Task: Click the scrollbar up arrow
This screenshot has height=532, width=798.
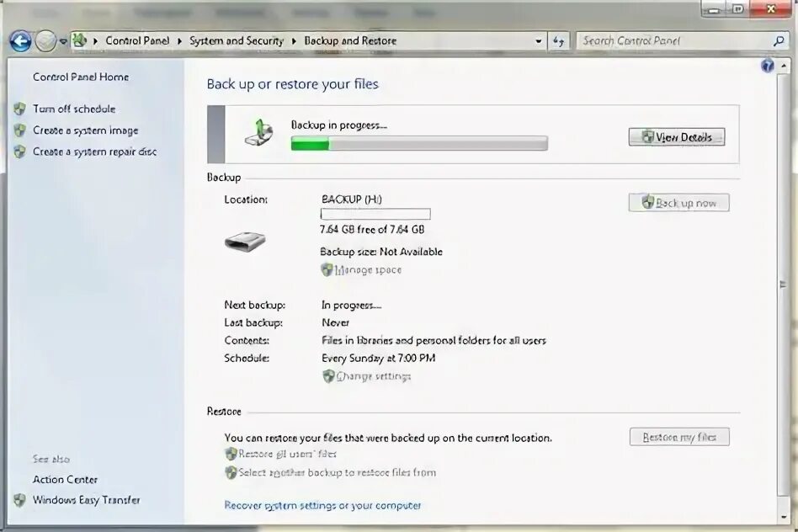Action: 784,66
